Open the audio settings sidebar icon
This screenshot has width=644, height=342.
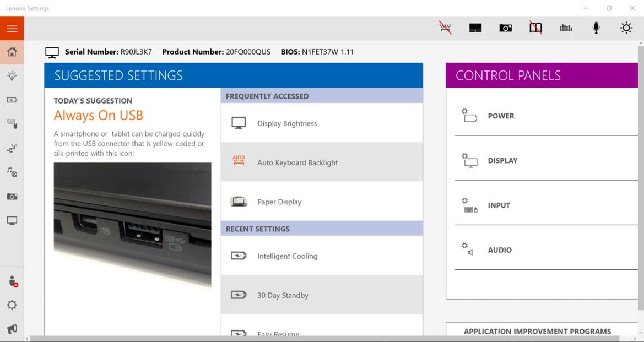pos(12,172)
